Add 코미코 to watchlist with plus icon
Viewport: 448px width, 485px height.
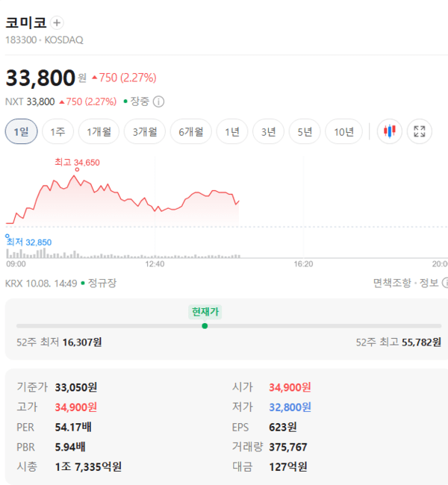[x=57, y=23]
